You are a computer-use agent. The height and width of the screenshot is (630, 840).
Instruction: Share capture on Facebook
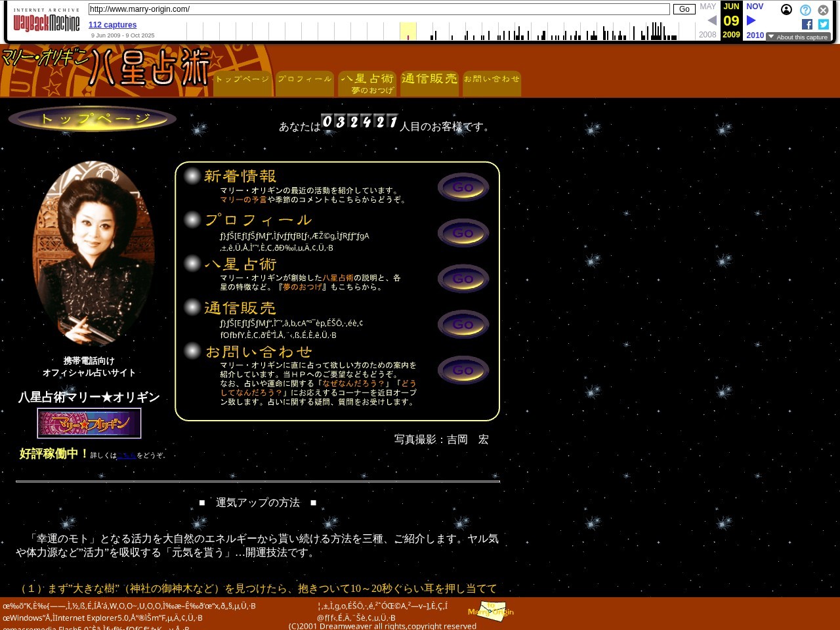click(x=807, y=24)
